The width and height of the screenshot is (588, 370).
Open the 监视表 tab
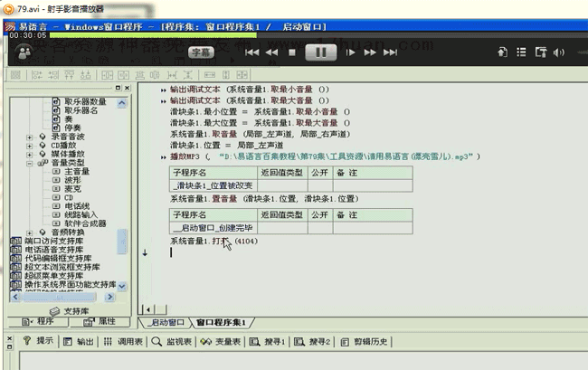point(172,342)
